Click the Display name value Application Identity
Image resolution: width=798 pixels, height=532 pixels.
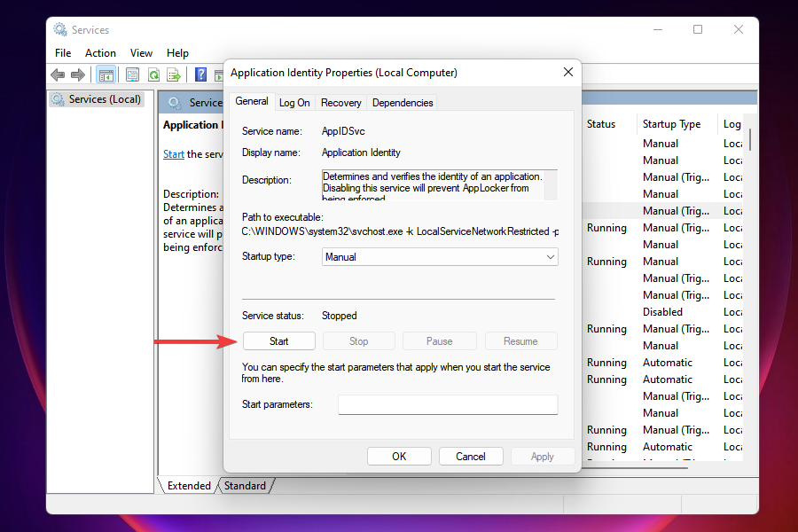(x=361, y=153)
